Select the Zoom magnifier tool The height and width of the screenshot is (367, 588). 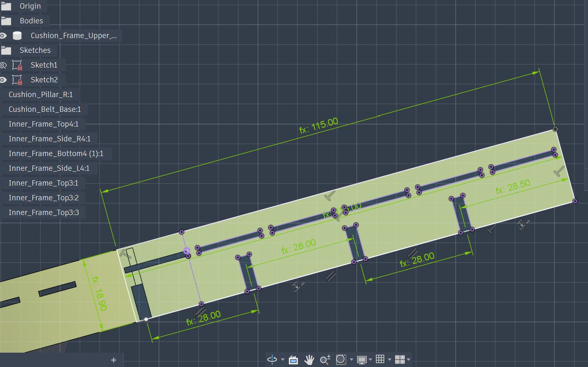(325, 360)
